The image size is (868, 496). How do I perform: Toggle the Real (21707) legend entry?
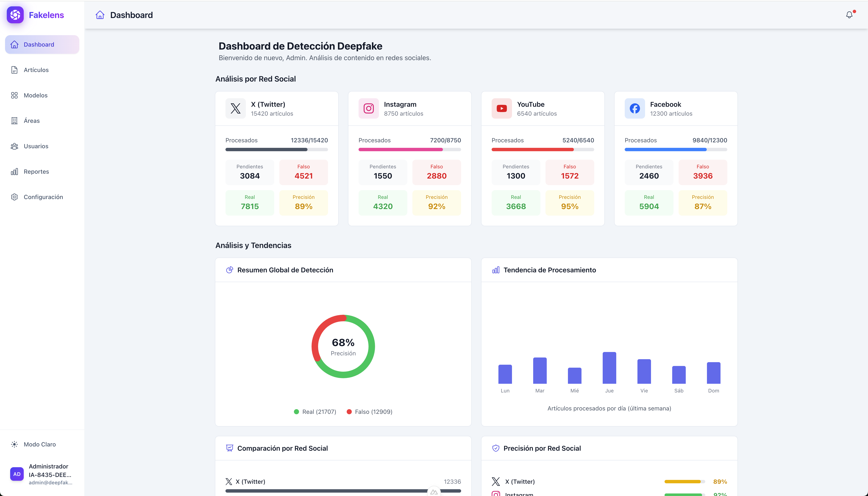coord(314,411)
